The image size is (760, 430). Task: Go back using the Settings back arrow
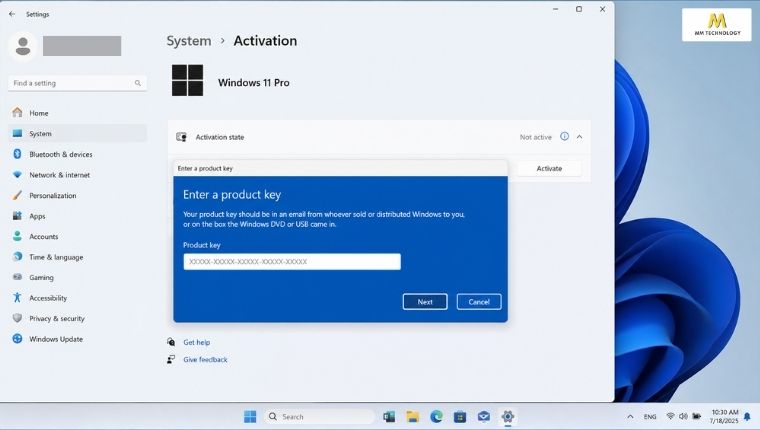(x=12, y=14)
